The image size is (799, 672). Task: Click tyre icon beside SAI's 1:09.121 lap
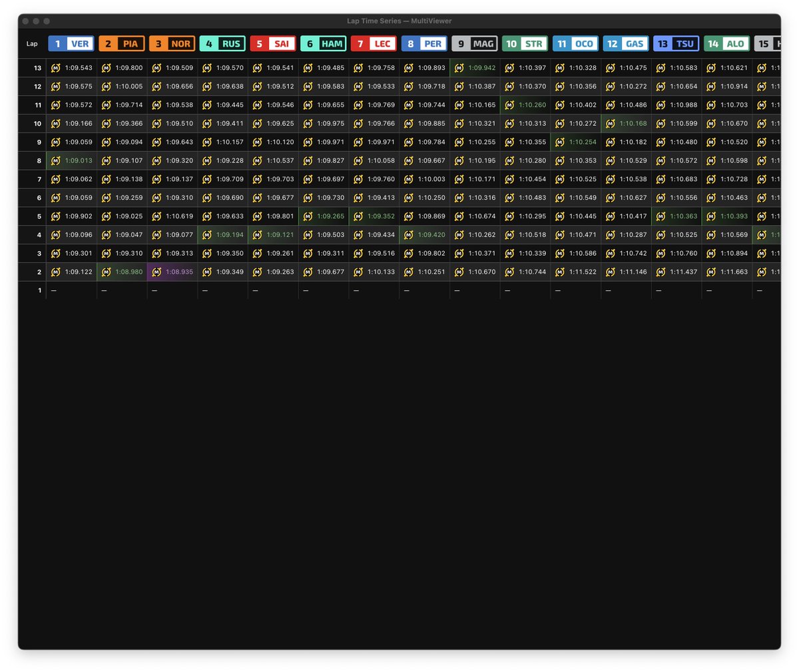click(x=258, y=234)
